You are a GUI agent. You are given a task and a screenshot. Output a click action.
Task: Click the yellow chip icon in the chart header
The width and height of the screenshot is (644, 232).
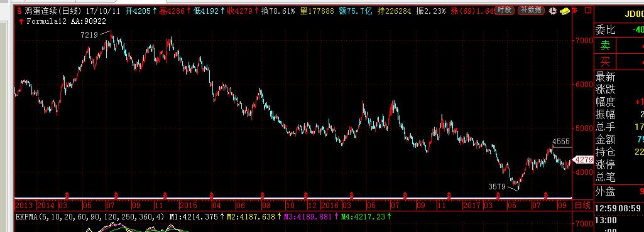[565, 11]
